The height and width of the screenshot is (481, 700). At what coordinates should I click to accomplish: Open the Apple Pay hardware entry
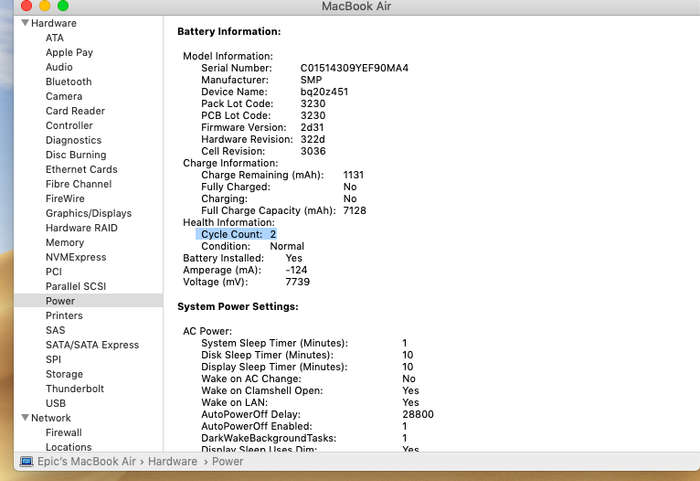click(69, 53)
